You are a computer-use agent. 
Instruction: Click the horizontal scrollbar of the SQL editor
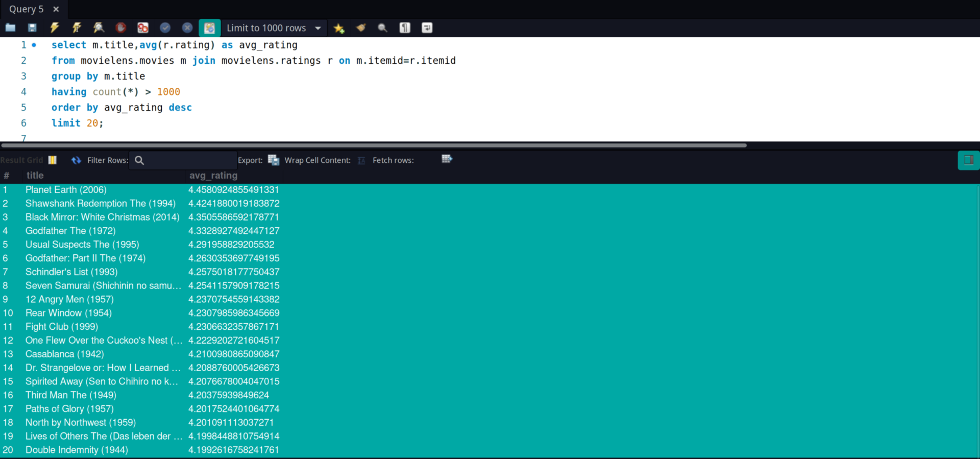374,146
